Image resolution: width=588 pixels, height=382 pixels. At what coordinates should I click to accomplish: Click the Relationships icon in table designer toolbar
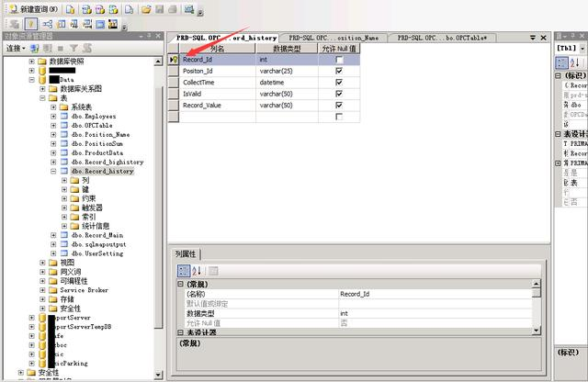(48, 23)
